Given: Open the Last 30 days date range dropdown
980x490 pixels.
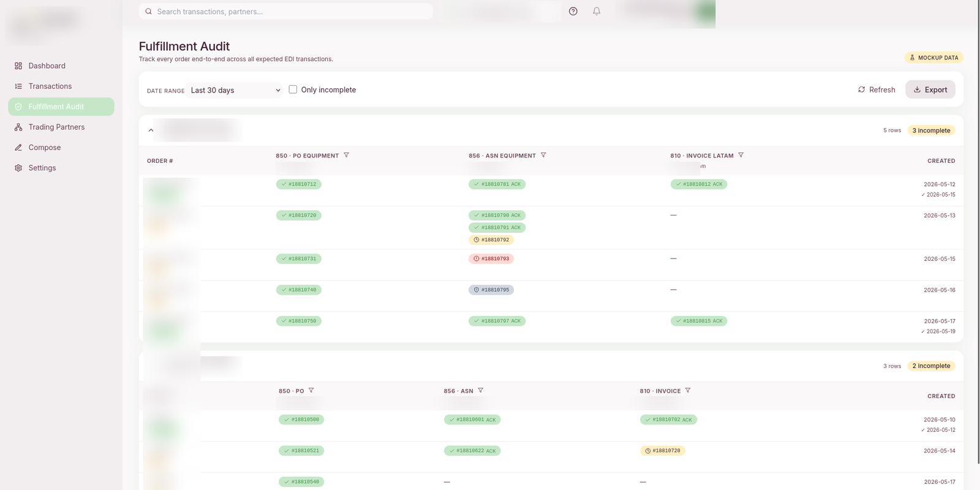Looking at the screenshot, I should [235, 90].
